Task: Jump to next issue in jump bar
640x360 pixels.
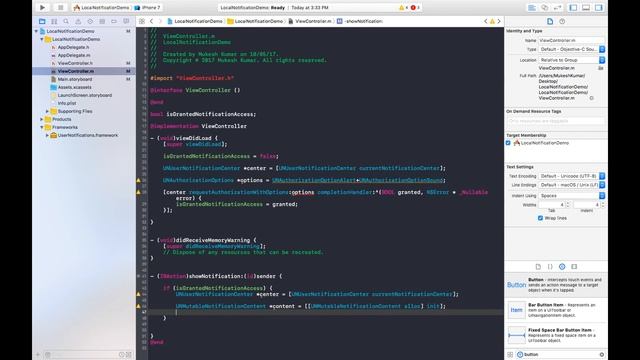Action: (499, 21)
